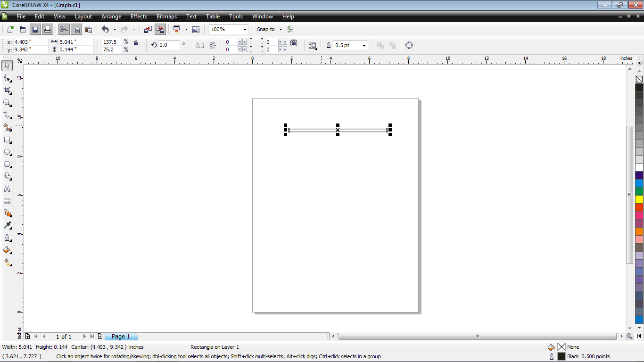Click the no-color X swatch
The image size is (644, 362).
click(639, 79)
